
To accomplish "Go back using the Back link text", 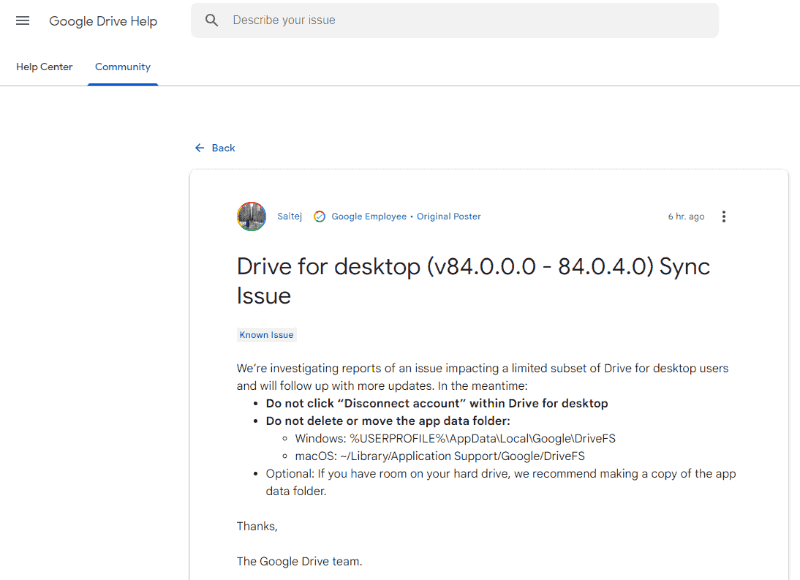I will point(223,148).
